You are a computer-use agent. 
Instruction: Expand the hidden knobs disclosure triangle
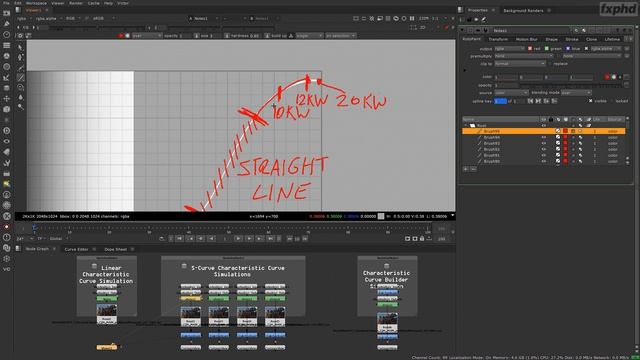[x=464, y=70]
